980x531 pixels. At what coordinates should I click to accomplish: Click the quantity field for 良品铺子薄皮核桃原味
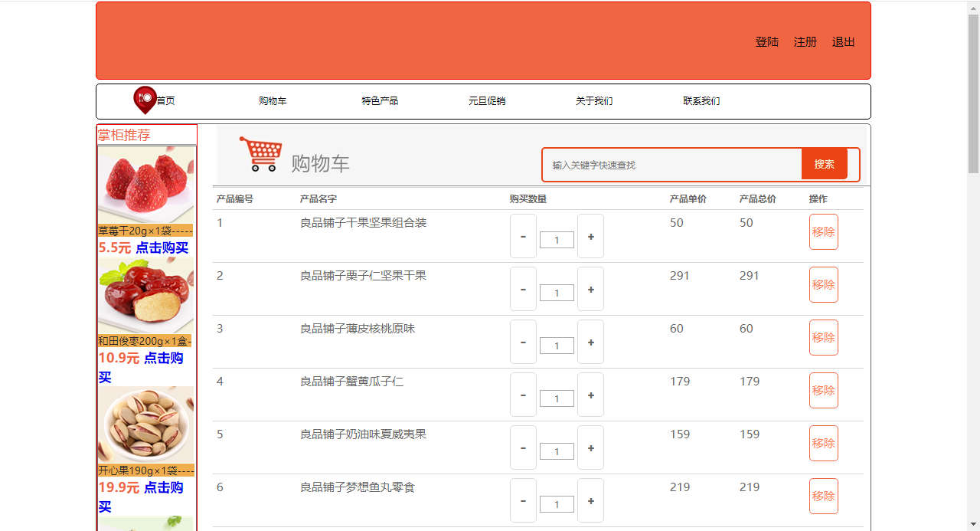[557, 346]
